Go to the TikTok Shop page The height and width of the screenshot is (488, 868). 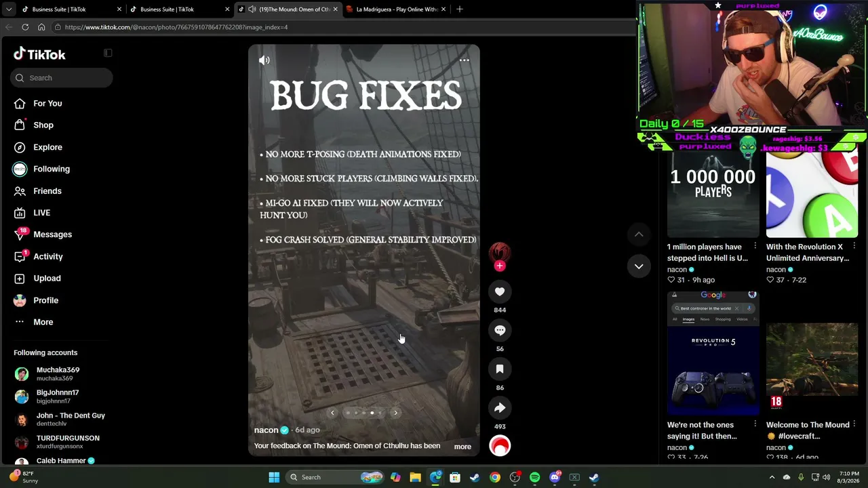click(x=43, y=125)
